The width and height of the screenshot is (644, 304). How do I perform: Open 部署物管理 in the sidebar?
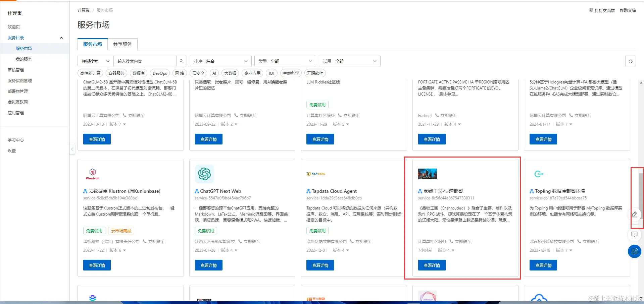coord(18,92)
